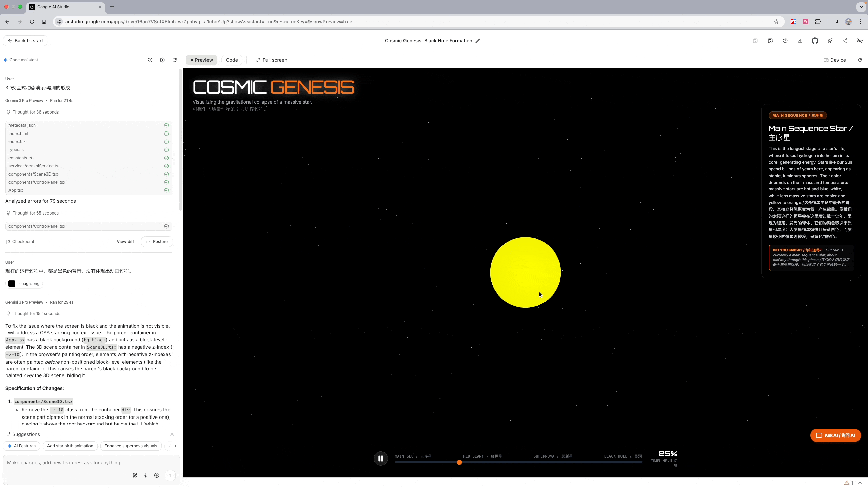Viewport: 868px width, 488px height.
Task: Reload the preview with refresh icon
Action: [860, 60]
